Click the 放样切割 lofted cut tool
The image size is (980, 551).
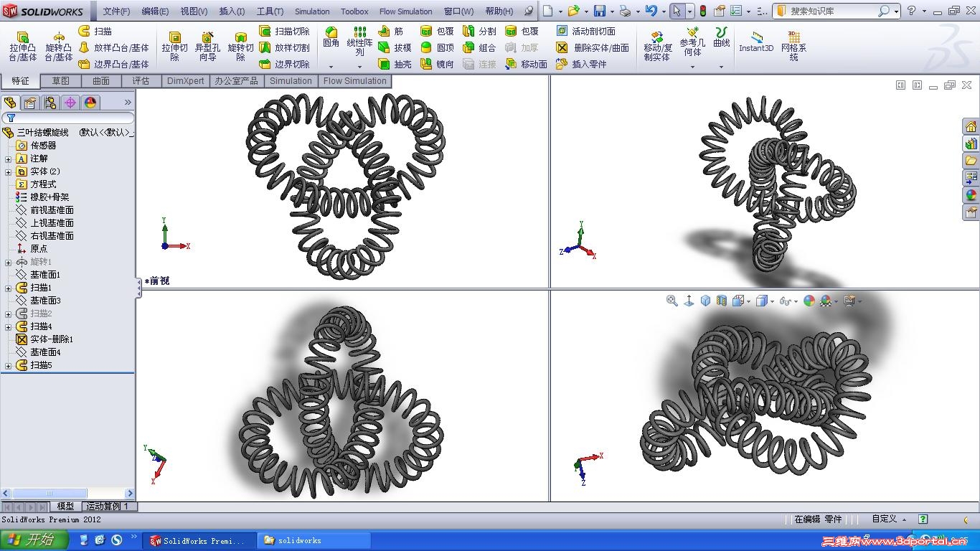pos(285,47)
